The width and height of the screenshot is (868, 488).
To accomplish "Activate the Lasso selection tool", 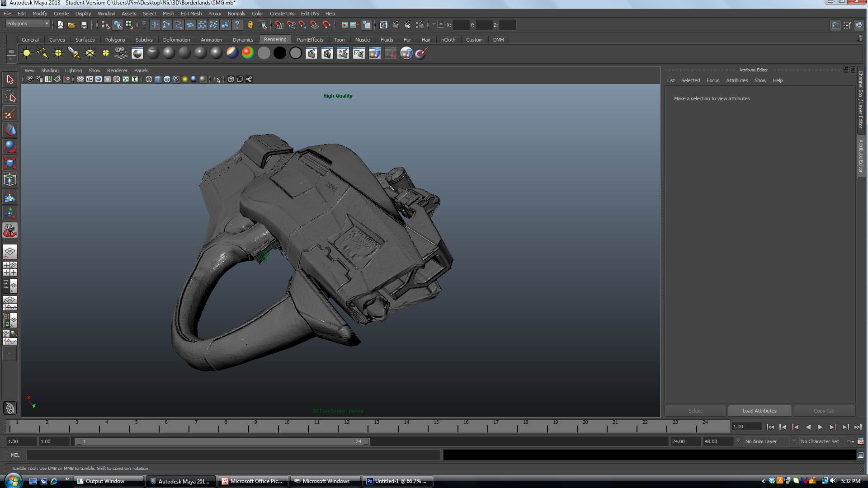I will (x=10, y=97).
